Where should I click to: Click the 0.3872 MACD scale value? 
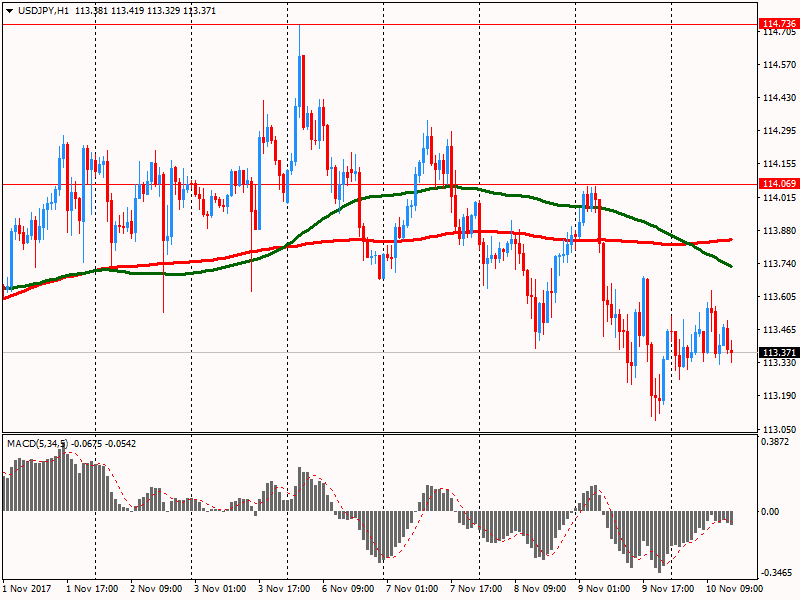[774, 442]
